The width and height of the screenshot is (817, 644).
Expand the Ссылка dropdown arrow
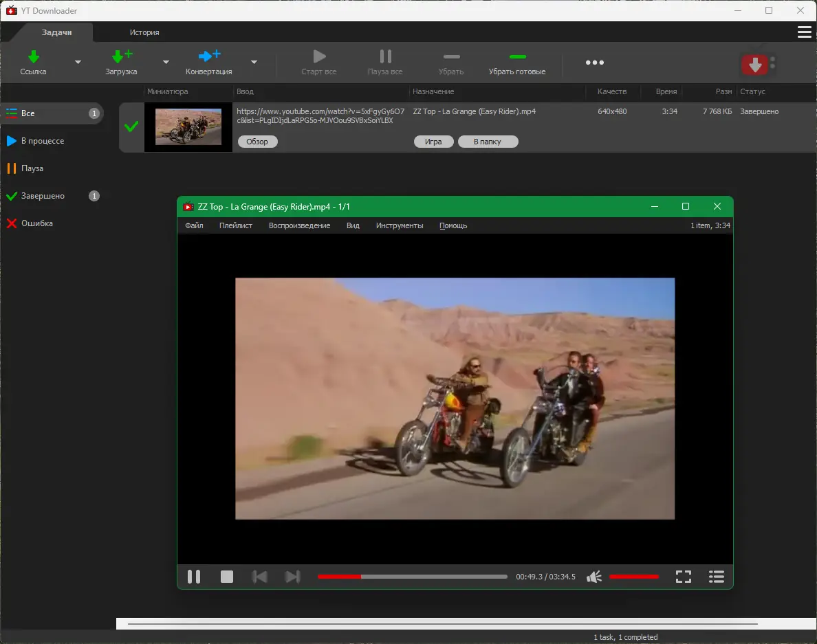point(78,63)
